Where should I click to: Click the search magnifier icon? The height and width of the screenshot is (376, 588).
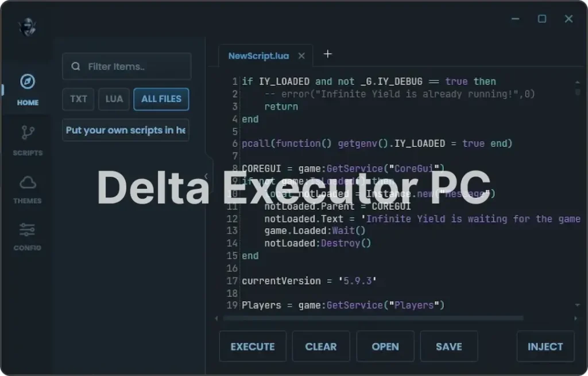(x=76, y=67)
